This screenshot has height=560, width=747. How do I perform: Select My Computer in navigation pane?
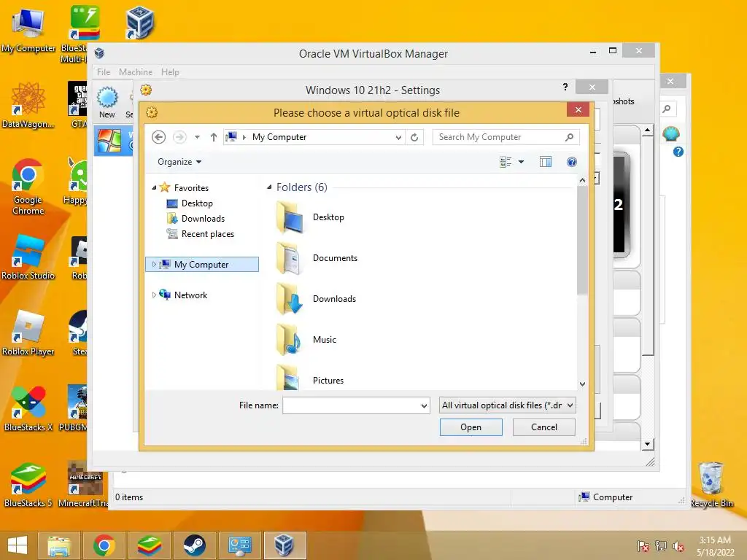[x=202, y=264]
